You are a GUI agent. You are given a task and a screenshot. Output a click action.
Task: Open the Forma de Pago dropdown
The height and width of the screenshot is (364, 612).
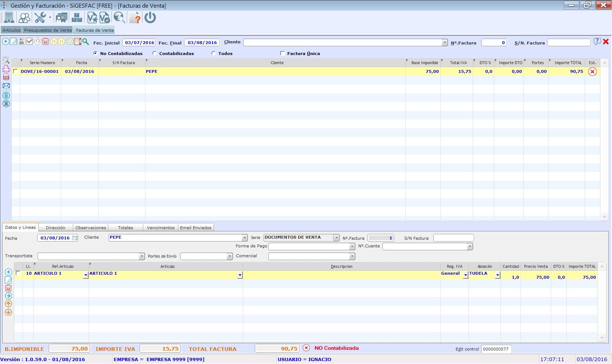pyautogui.click(x=352, y=247)
